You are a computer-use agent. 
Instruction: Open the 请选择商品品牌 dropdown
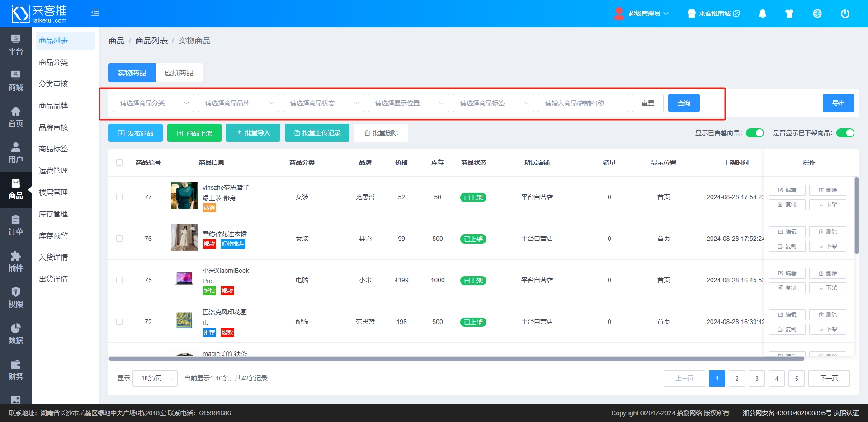coord(238,103)
